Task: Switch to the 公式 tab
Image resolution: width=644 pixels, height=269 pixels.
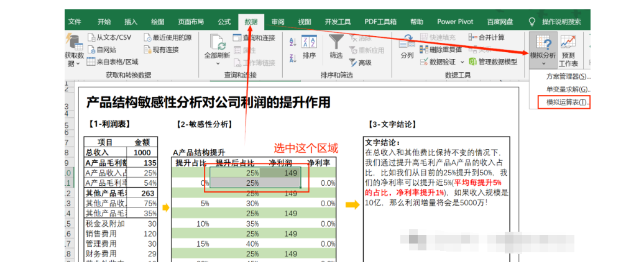Action: click(x=224, y=22)
